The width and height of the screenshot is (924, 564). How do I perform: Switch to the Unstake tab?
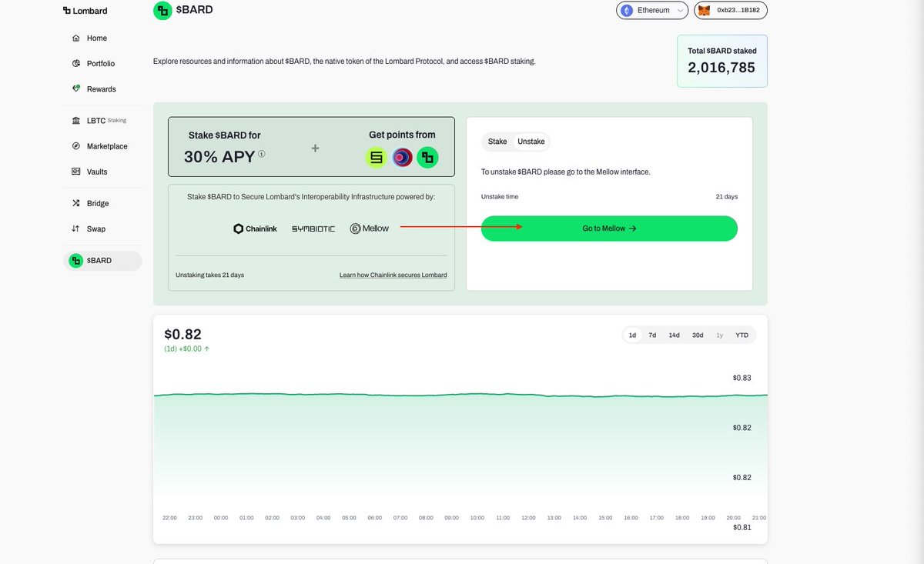pos(531,142)
